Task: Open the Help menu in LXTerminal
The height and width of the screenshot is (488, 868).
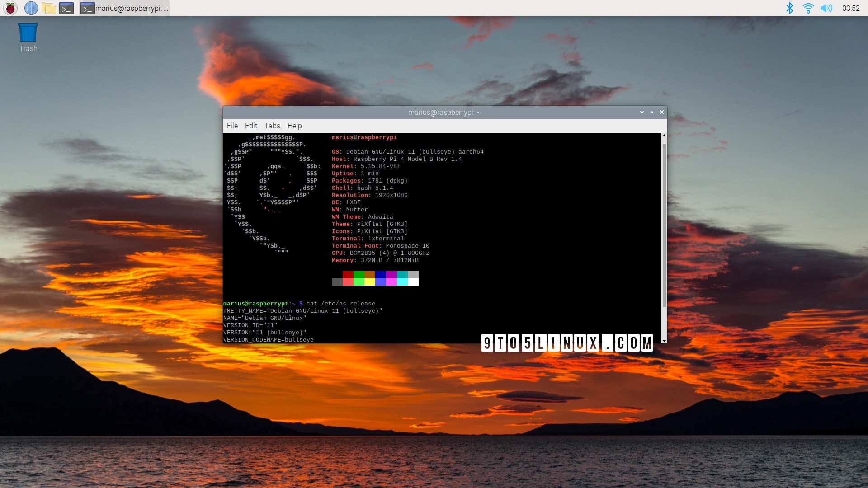Action: (x=294, y=126)
